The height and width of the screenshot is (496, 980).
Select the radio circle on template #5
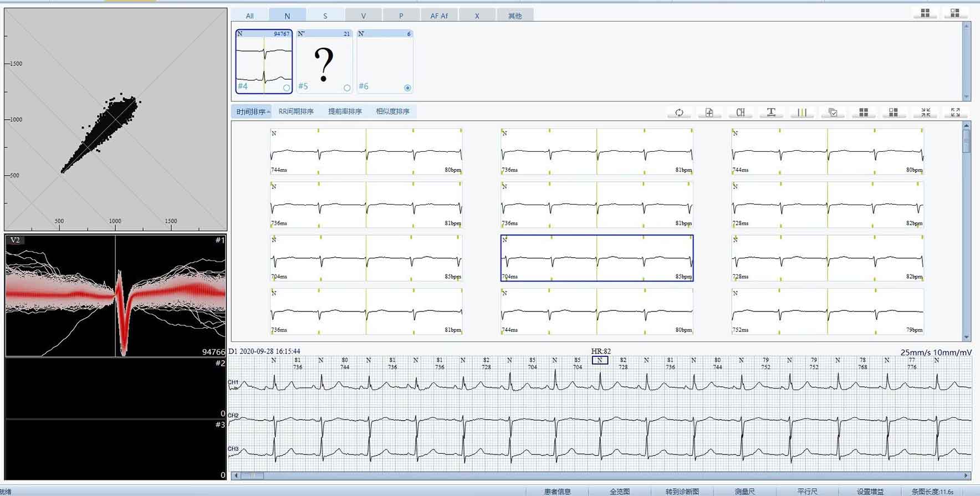(x=347, y=88)
